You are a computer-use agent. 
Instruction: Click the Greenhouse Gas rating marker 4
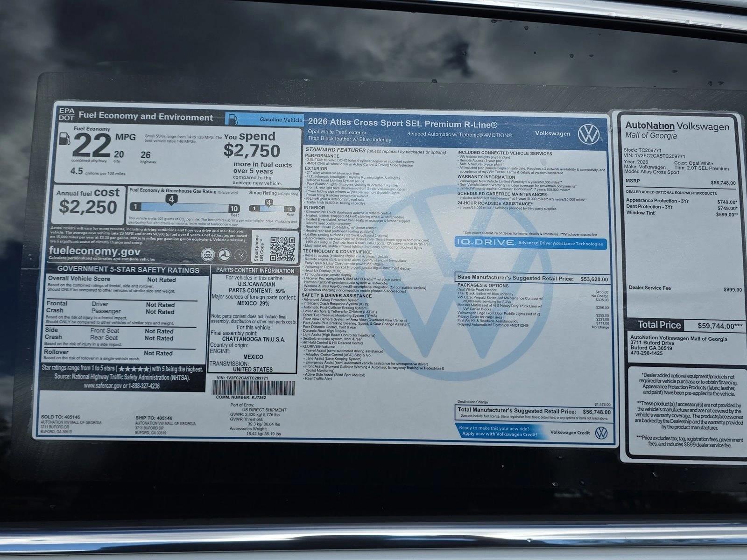172,200
